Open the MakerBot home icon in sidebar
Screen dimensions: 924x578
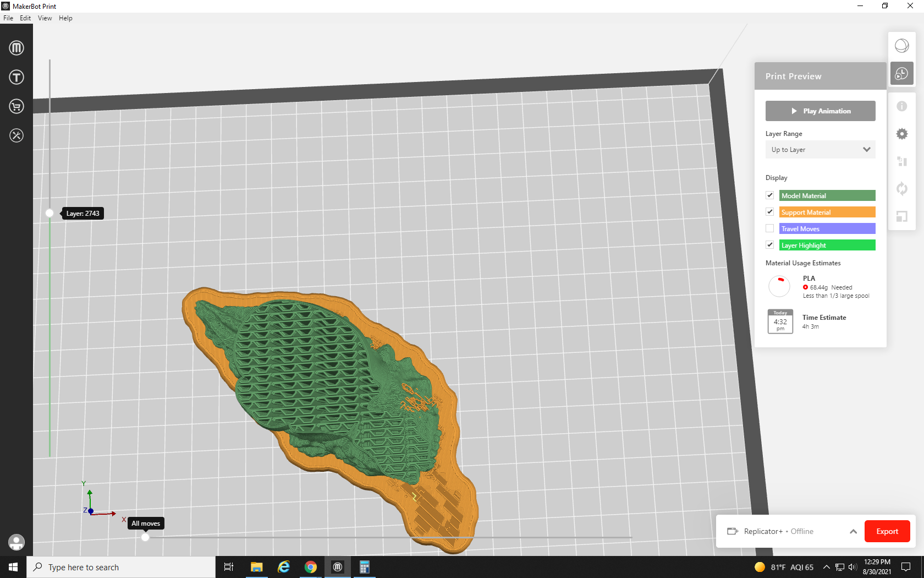click(x=16, y=48)
